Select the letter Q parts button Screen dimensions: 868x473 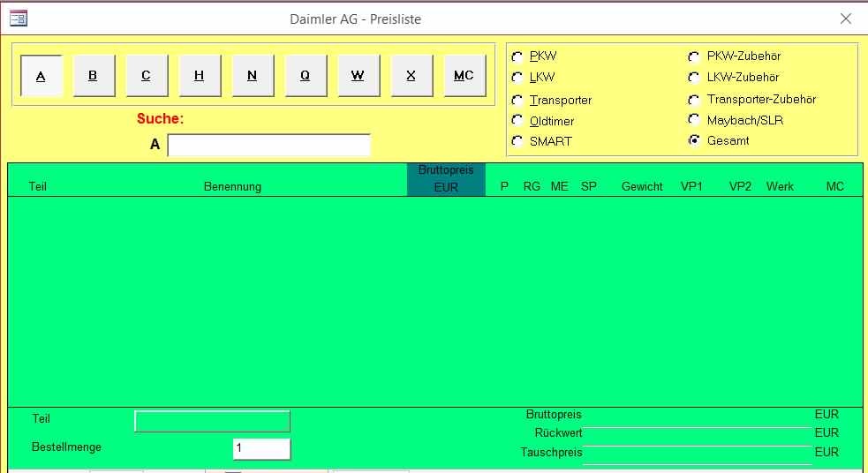(x=306, y=76)
